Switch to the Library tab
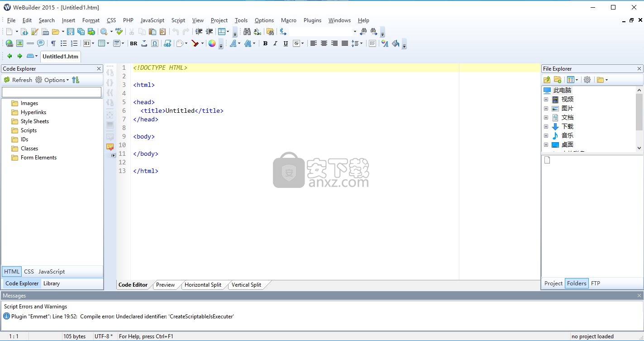This screenshot has height=341, width=644. tap(52, 283)
